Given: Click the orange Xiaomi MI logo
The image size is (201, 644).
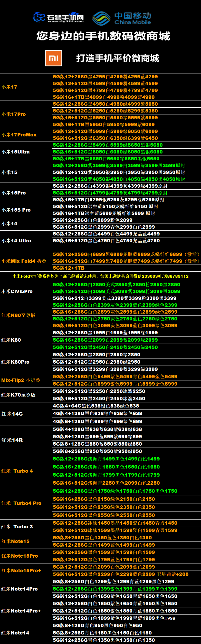Looking at the screenshot, I should (x=53, y=58).
